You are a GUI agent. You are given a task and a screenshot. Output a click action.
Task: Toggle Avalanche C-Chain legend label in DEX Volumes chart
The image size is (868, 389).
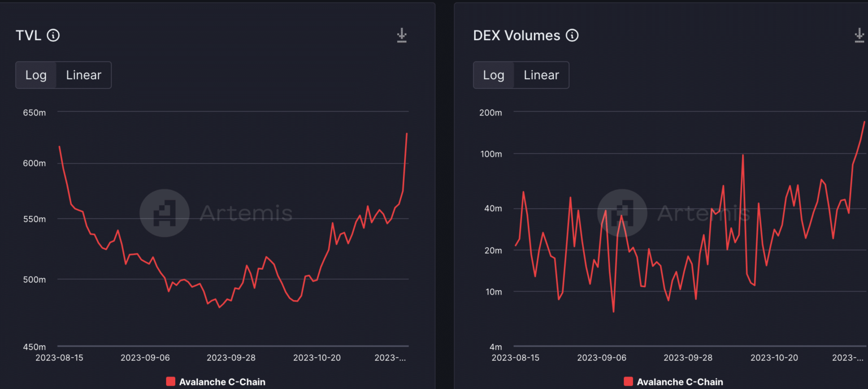(680, 382)
